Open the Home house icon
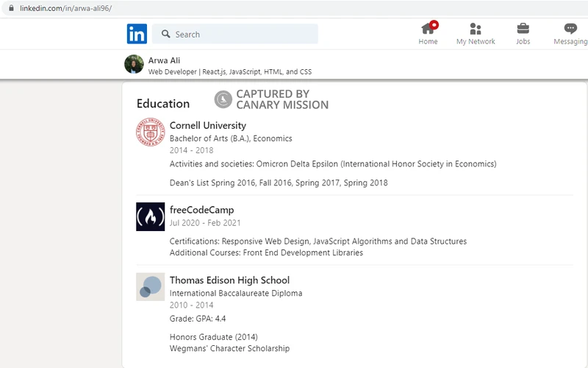Image resolution: width=588 pixels, height=368 pixels. pos(428,29)
